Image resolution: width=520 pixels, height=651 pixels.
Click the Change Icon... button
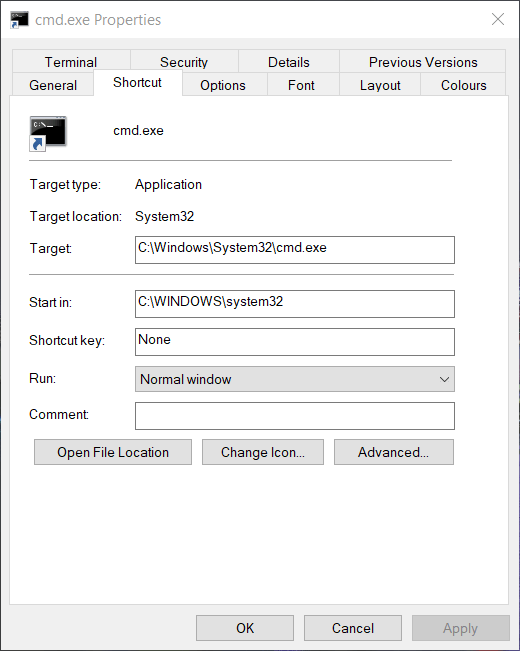click(263, 452)
